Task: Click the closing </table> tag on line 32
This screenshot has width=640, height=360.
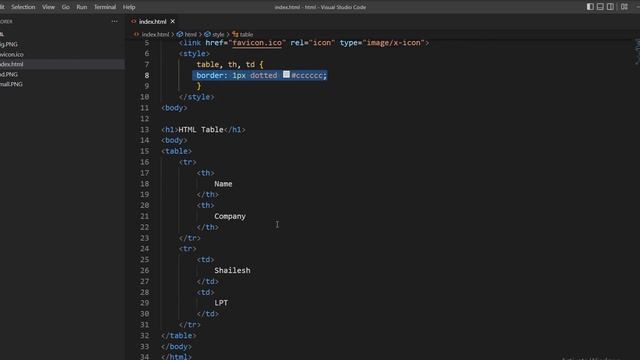Action: pyautogui.click(x=179, y=336)
